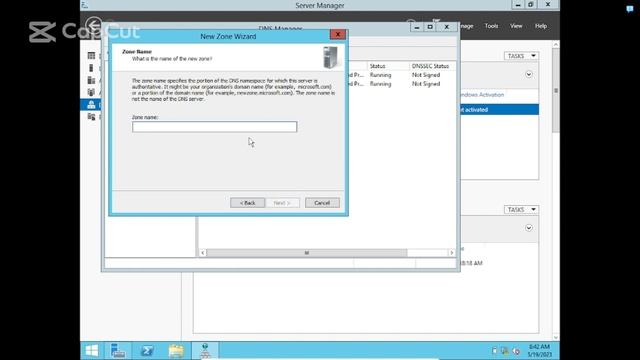Open the lower TASKS dropdown in Server Manager
640x360 pixels.
tap(521, 209)
